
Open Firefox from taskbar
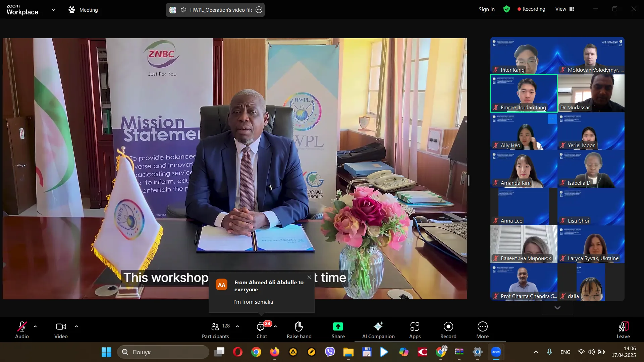pos(275,352)
